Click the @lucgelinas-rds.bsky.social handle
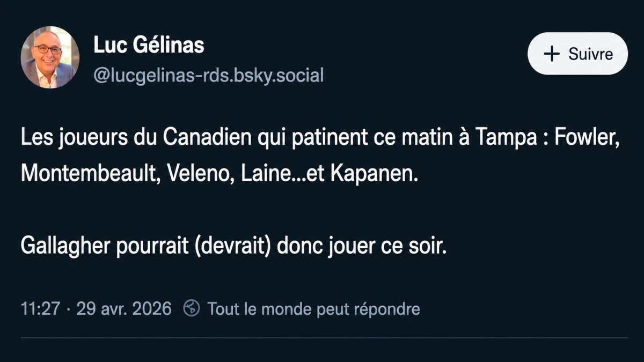This screenshot has width=644, height=362. 209,76
